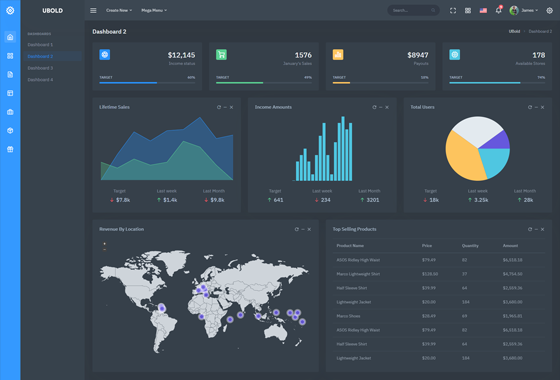560x380 pixels.
Task: Open the Mega Menu dropdown
Action: coord(154,10)
